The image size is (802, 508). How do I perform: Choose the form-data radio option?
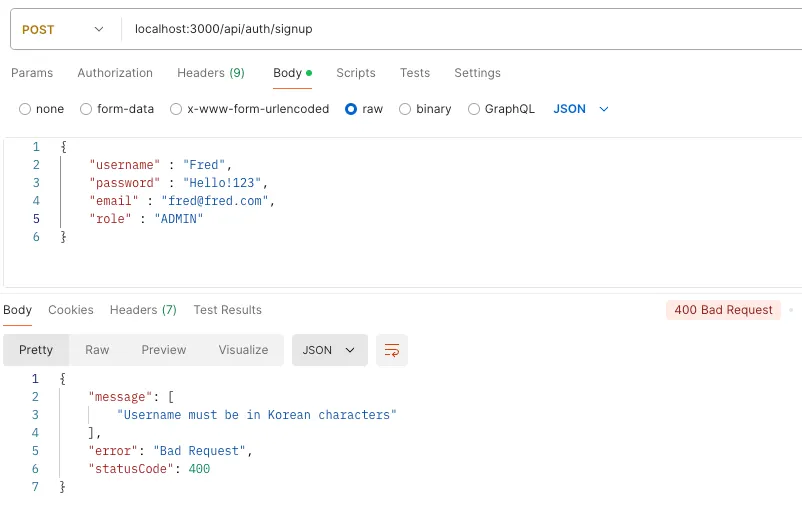click(x=86, y=109)
